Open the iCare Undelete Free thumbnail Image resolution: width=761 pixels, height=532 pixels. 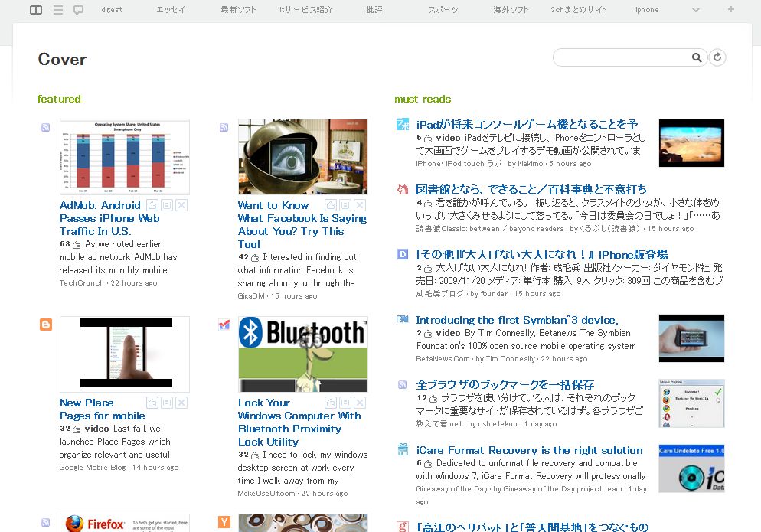[x=691, y=469]
